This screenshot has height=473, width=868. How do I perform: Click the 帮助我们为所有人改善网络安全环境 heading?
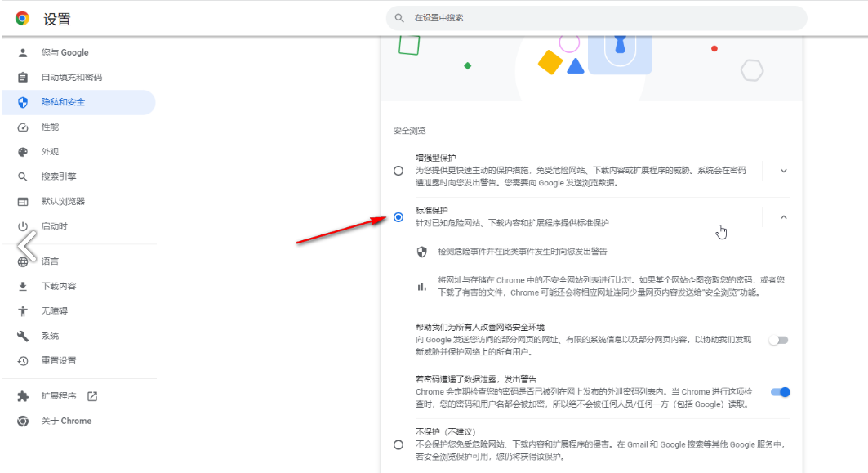(x=480, y=328)
